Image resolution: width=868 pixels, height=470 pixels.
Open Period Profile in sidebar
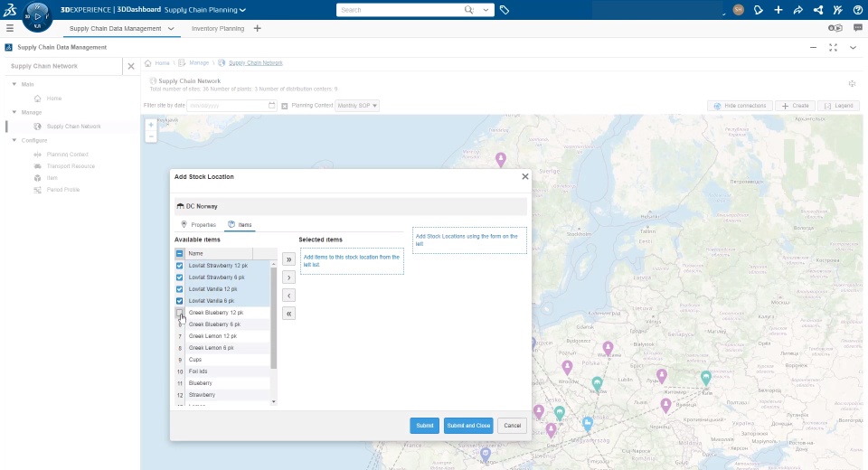click(x=62, y=189)
